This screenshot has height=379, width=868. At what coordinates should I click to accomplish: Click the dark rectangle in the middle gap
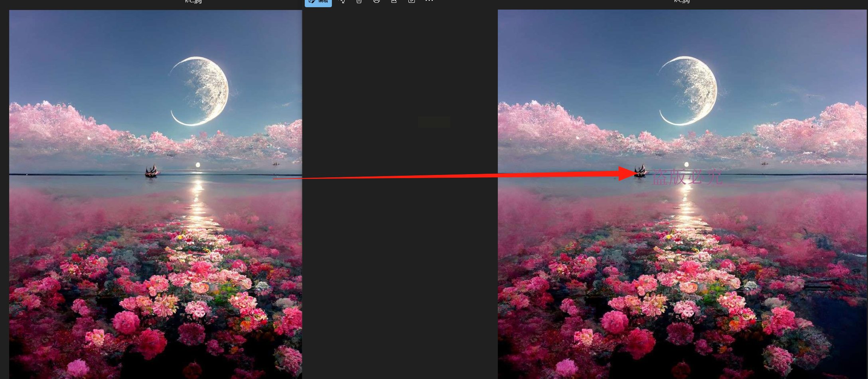click(434, 122)
